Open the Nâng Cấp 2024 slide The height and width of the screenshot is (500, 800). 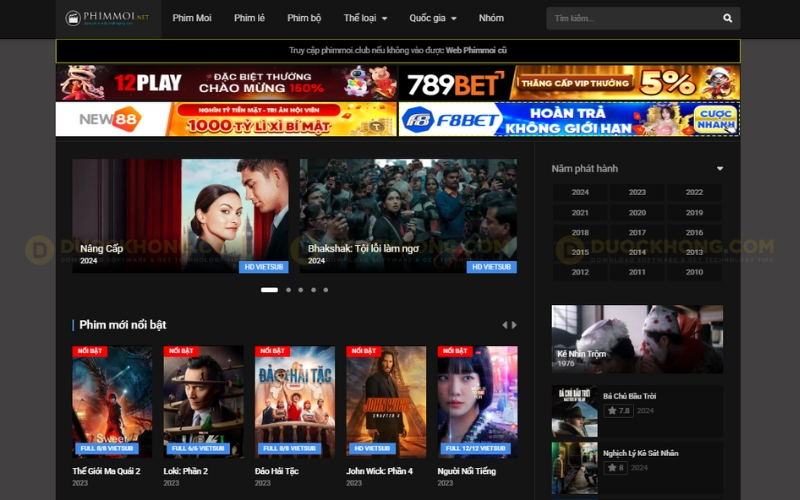(180, 216)
